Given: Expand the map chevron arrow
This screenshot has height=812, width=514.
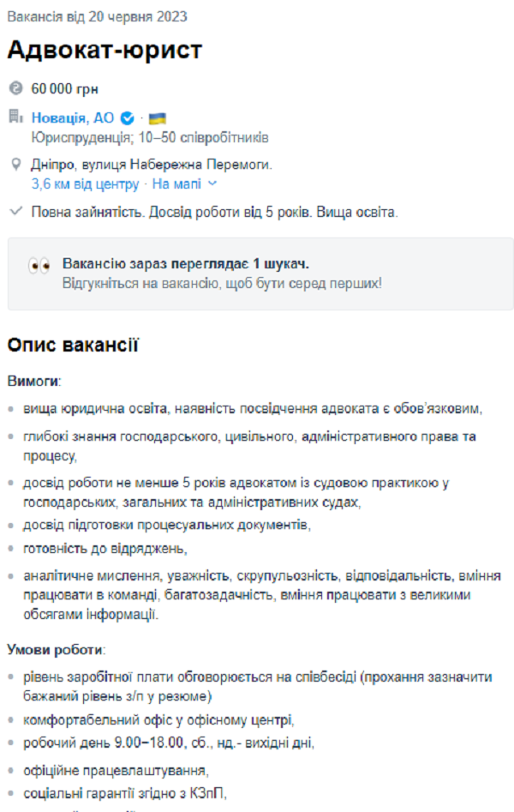Looking at the screenshot, I should 212,183.
